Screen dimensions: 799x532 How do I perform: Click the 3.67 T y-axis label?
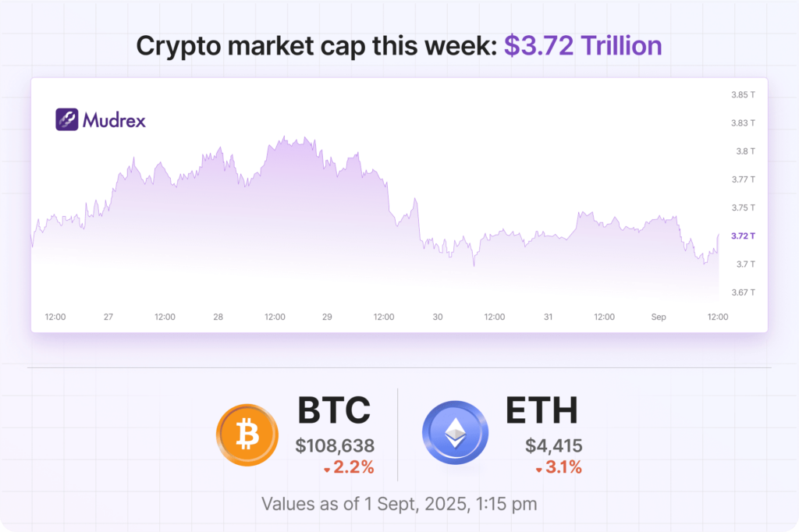tap(743, 293)
